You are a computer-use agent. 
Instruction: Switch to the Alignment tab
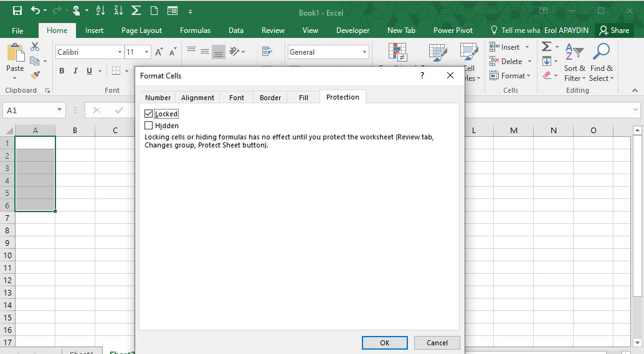pyautogui.click(x=197, y=98)
